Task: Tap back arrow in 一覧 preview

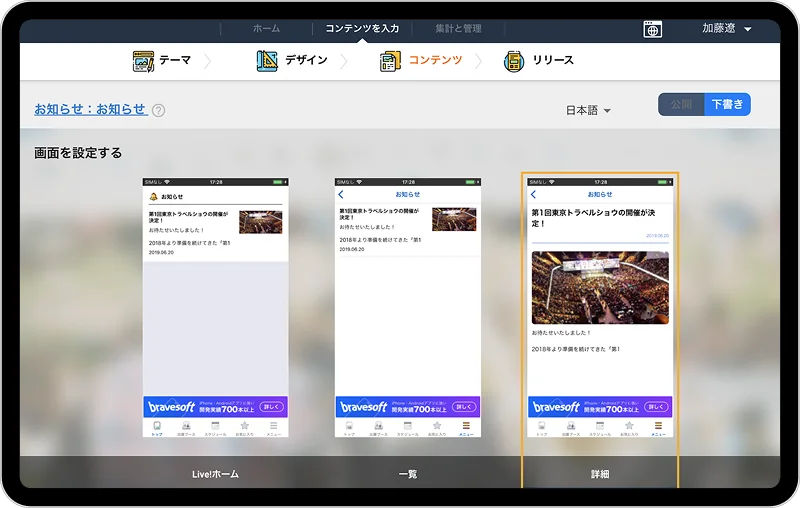Action: [341, 194]
